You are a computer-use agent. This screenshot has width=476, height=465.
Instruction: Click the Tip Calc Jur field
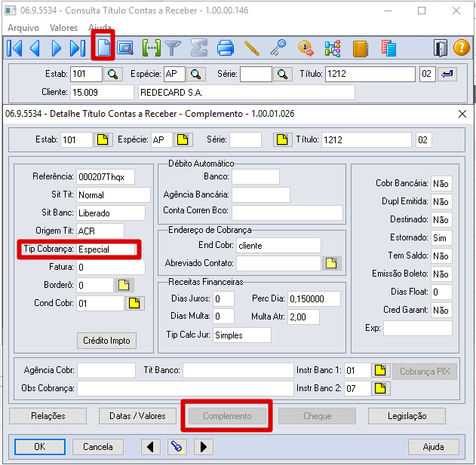click(x=242, y=335)
